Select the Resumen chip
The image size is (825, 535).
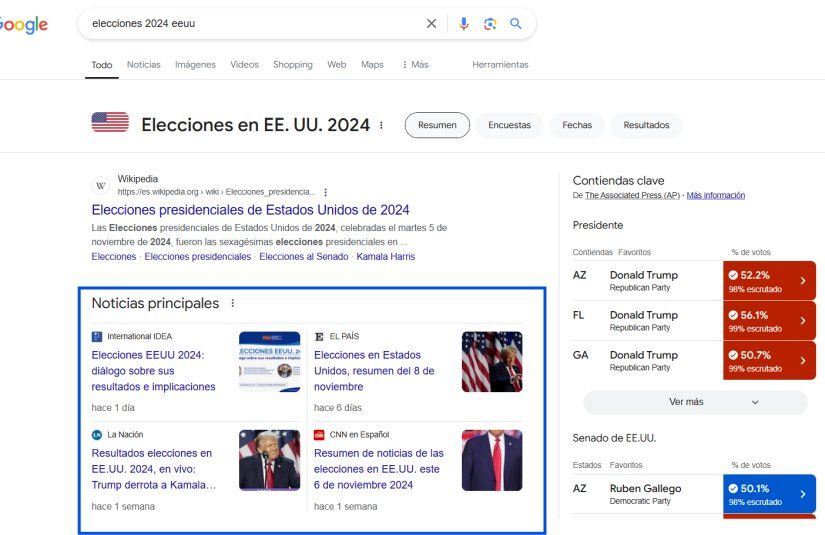pos(437,125)
